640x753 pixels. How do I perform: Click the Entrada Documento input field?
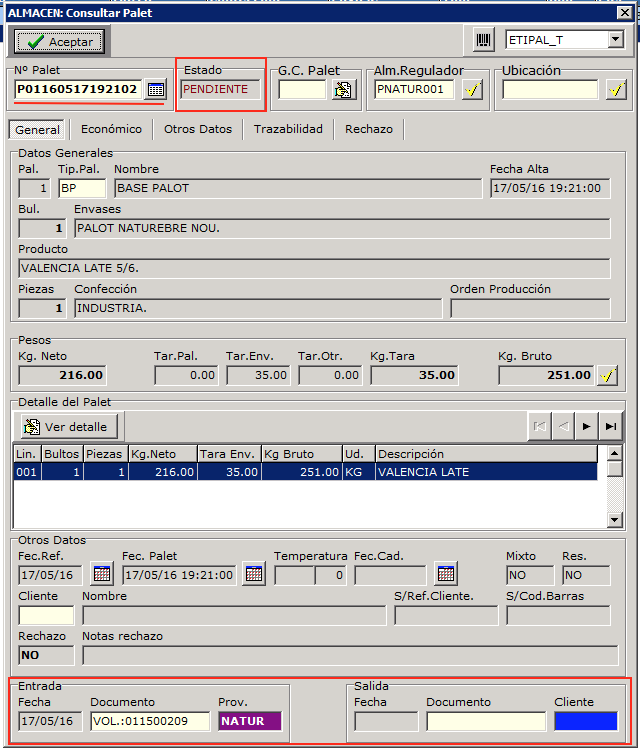click(150, 721)
